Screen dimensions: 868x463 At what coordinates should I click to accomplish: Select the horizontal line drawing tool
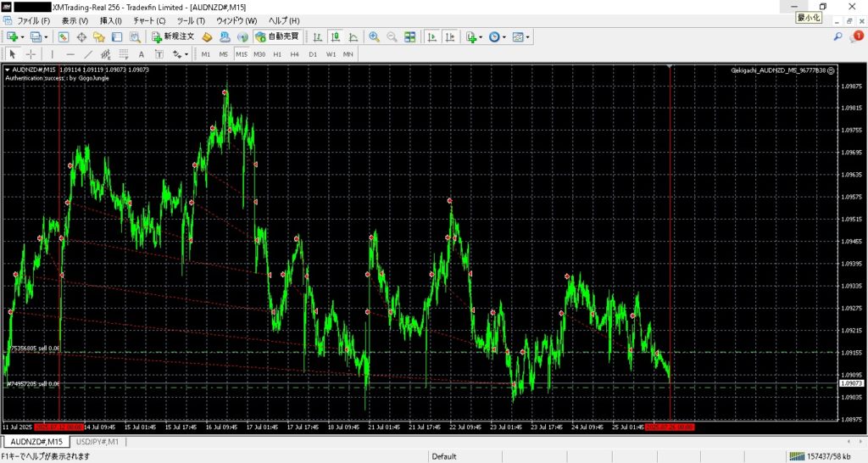pyautogui.click(x=70, y=54)
